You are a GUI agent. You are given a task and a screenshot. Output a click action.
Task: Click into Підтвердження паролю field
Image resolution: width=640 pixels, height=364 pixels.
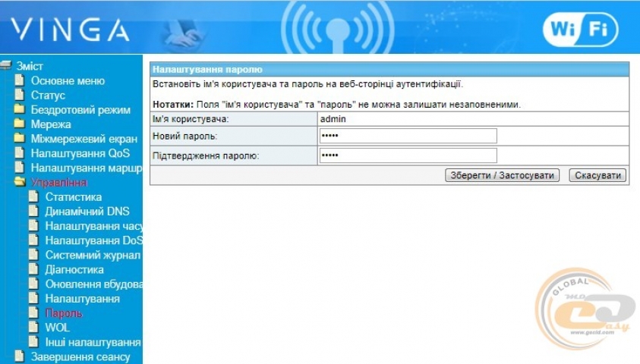click(x=408, y=155)
